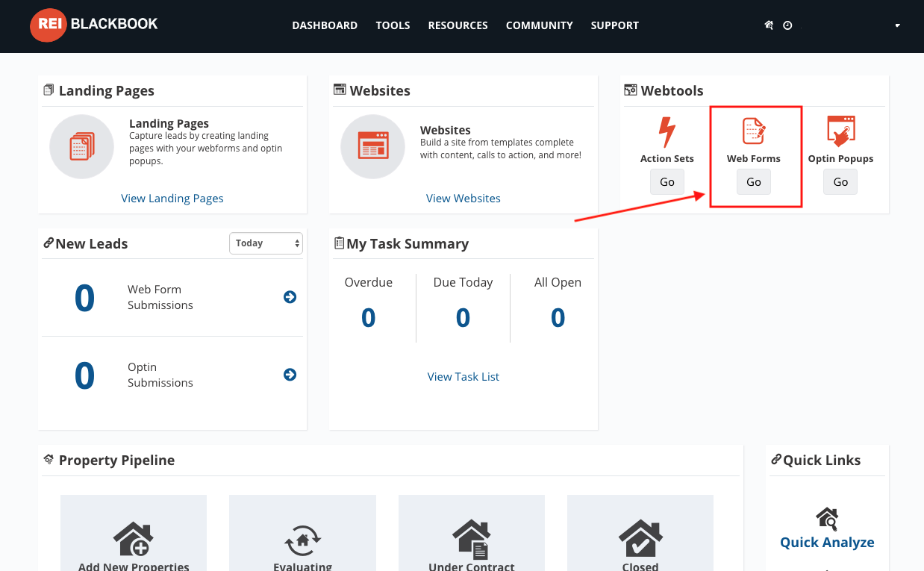Click the Add New Properties house icon
924x571 pixels.
tap(134, 538)
